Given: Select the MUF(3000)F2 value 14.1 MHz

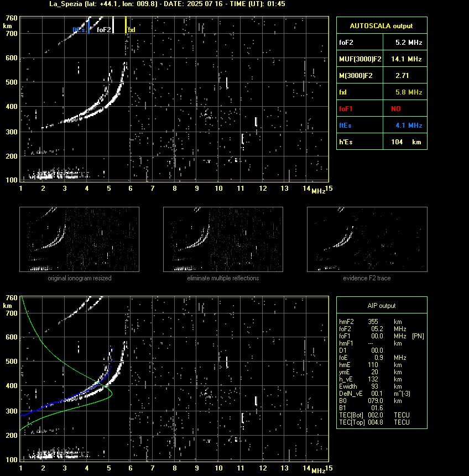Looking at the screenshot, I should [407, 59].
